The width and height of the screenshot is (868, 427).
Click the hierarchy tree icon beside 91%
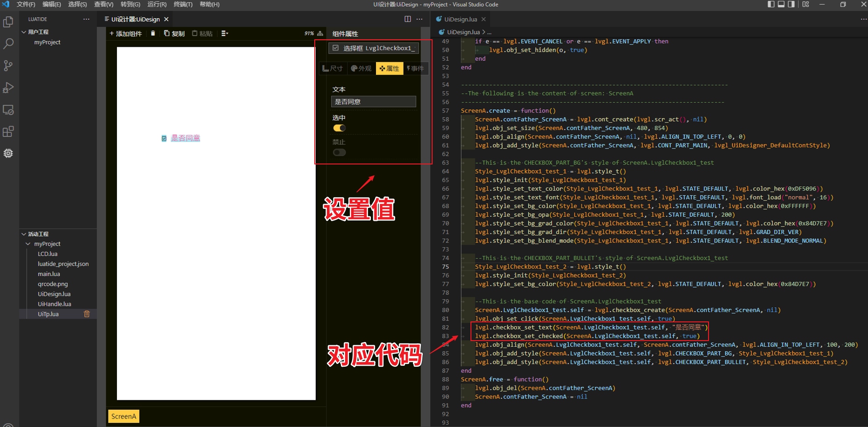[x=320, y=34]
